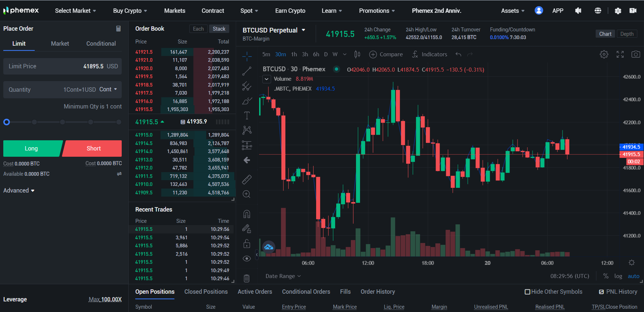Toggle chart fullscreen mode
This screenshot has width=644, height=312.
pyautogui.click(x=620, y=54)
